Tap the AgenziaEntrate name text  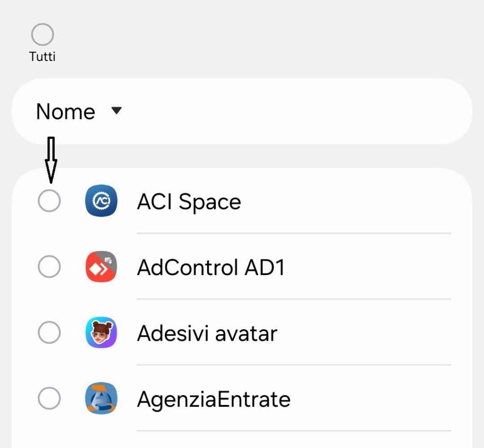213,398
